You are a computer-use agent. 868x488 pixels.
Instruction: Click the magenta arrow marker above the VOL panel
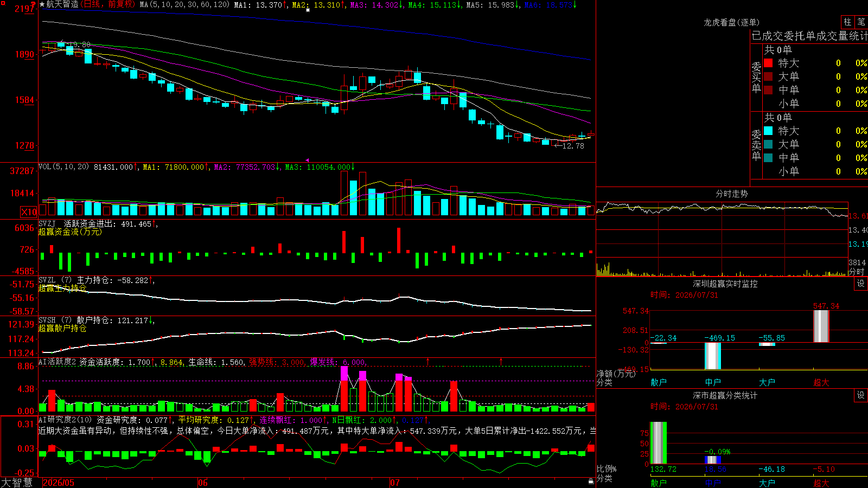click(308, 160)
